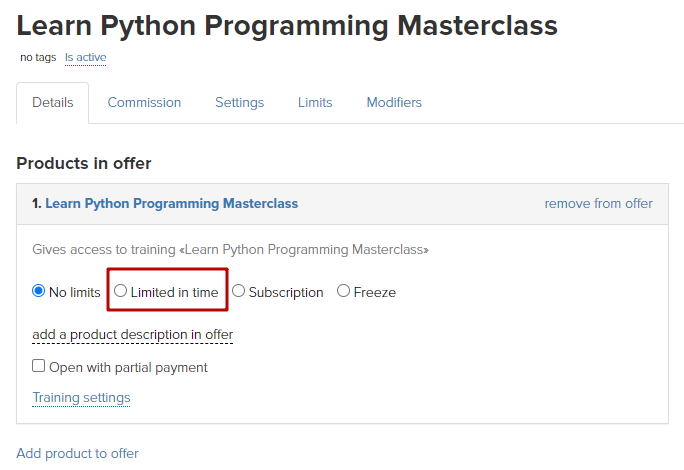684x470 pixels.
Task: Pick the Freeze access option
Action: (x=343, y=291)
